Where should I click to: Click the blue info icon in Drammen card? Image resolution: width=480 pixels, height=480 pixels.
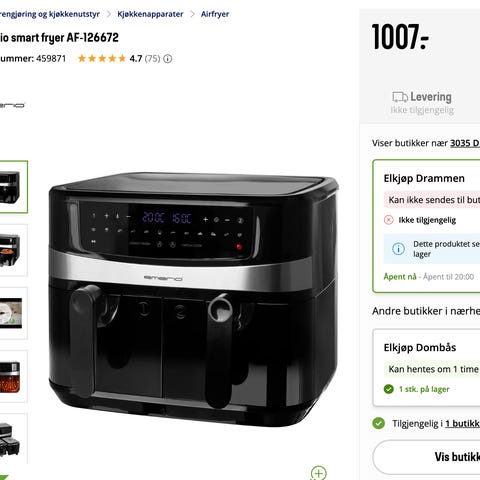(x=398, y=249)
